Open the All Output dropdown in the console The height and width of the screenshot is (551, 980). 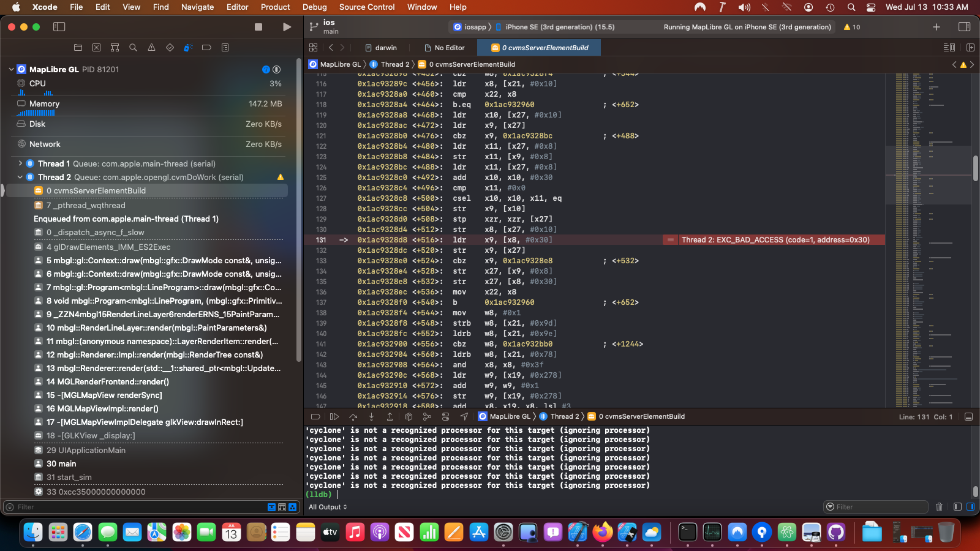pyautogui.click(x=328, y=507)
